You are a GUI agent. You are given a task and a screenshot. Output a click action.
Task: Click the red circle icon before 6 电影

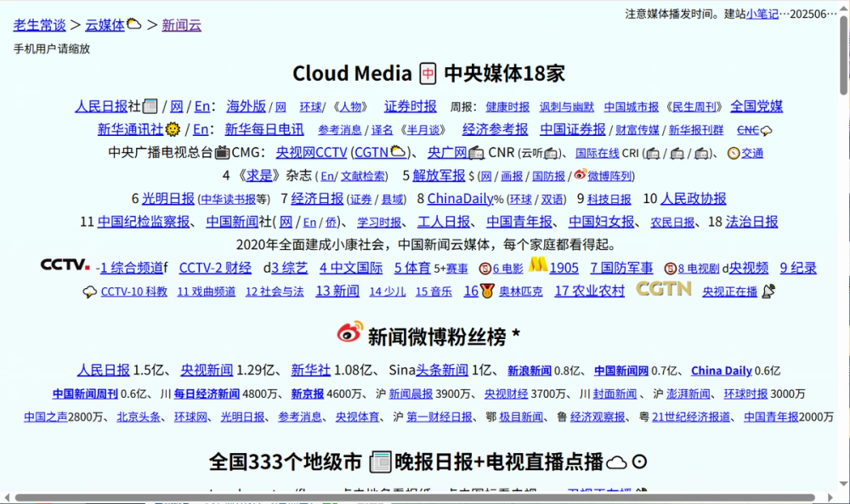pos(484,269)
